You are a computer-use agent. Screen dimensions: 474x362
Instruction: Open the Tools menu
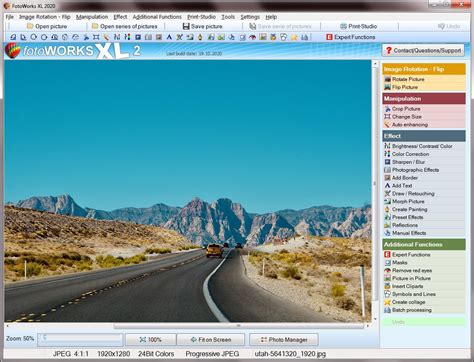pyautogui.click(x=228, y=17)
